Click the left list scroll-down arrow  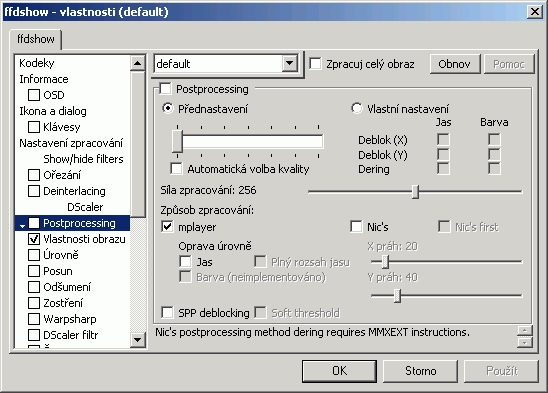point(138,340)
